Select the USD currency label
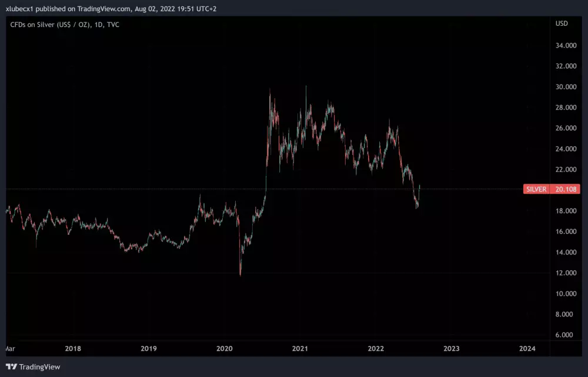The height and width of the screenshot is (377, 588). point(562,23)
